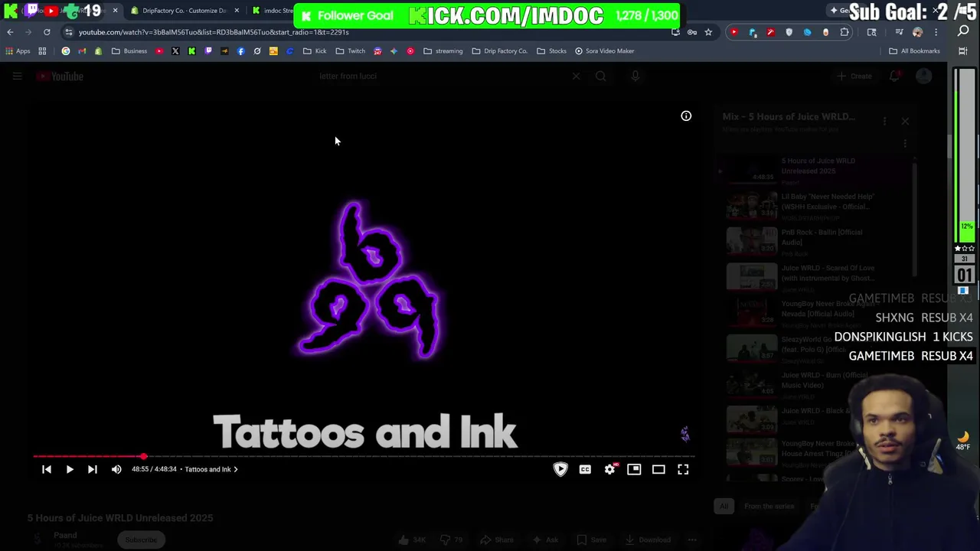Viewport: 980px width, 551px height.
Task: Enter fullscreen in the video player
Action: pos(683,469)
